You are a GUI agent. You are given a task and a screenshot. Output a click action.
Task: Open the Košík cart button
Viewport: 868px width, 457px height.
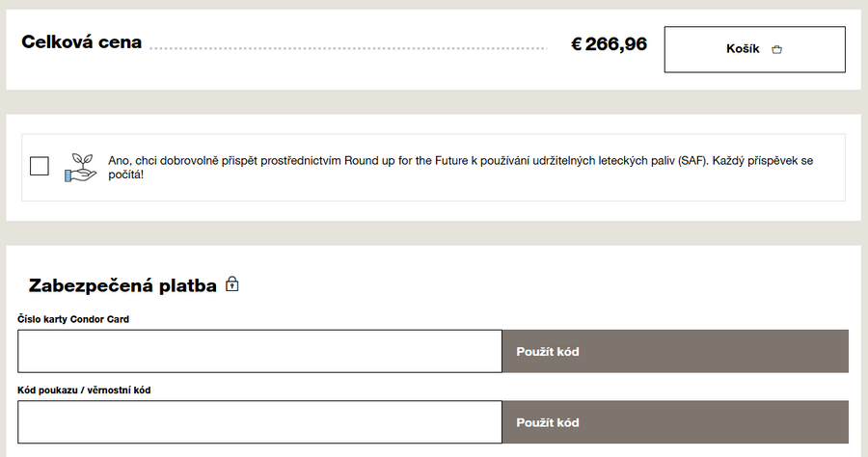(754, 49)
